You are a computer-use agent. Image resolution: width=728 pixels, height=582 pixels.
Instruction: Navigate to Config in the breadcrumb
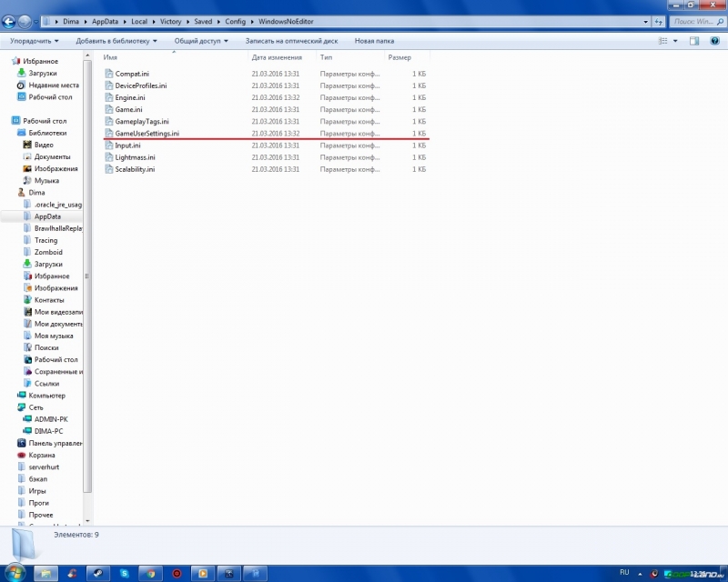pyautogui.click(x=236, y=21)
